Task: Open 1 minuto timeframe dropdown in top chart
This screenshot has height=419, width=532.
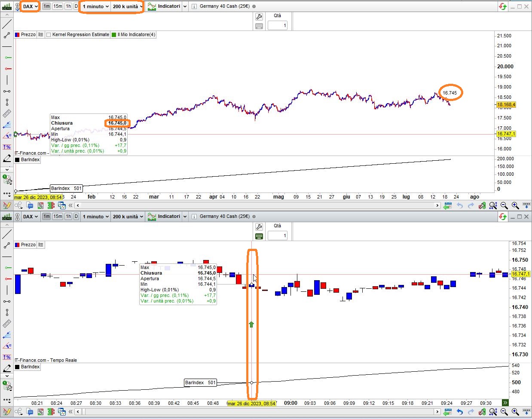Action: [x=95, y=6]
